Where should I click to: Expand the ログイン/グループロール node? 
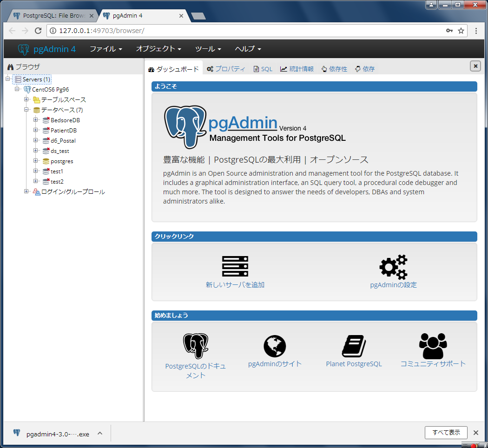click(x=26, y=191)
